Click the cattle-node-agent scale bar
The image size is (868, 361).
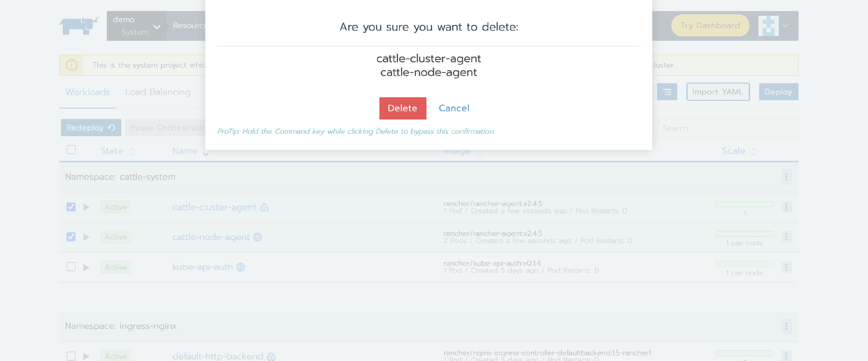744,234
